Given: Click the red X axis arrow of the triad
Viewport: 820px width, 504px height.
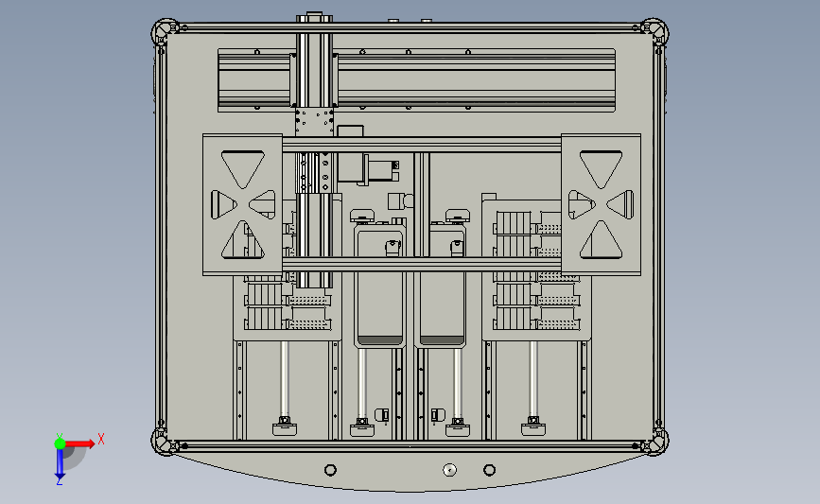Looking at the screenshot, I should pyautogui.click(x=79, y=443).
